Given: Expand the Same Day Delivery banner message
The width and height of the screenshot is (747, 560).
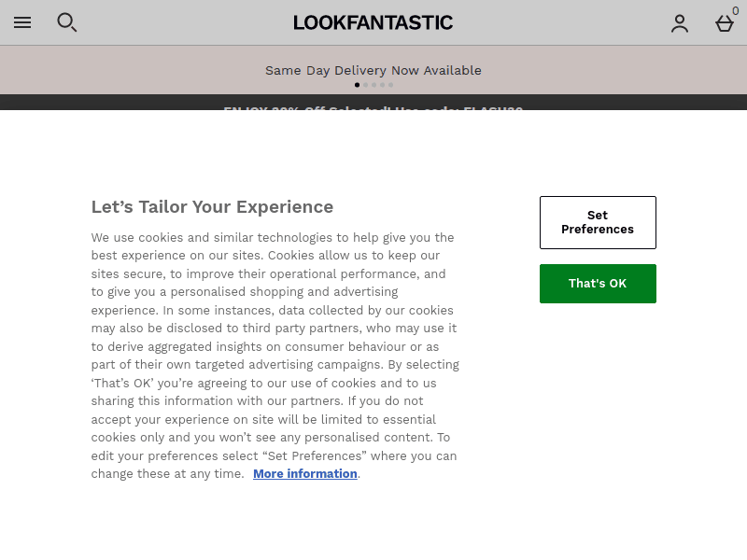Looking at the screenshot, I should click(373, 70).
